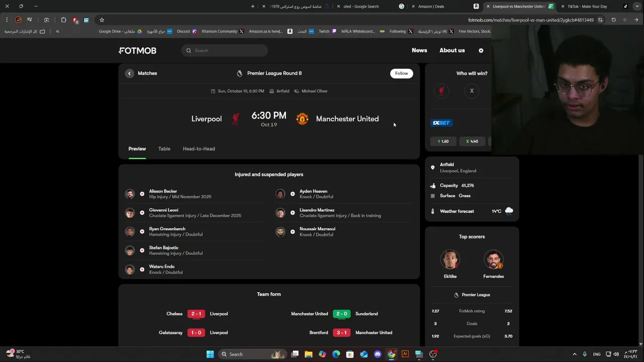Open a new browser tab
644x362 pixels.
click(x=253, y=7)
